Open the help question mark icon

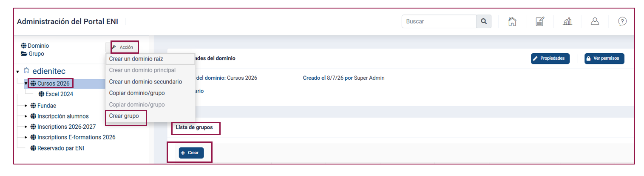coord(622,21)
